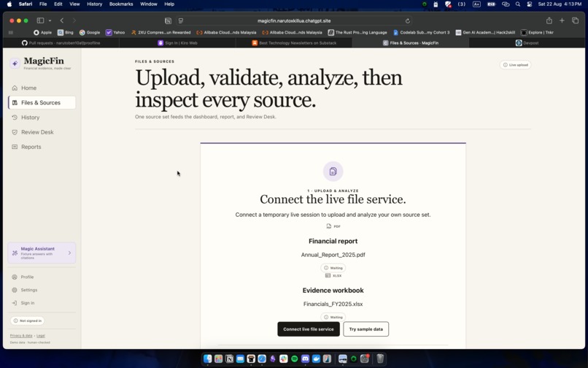Click Waiting status under Annual_Report_2025.pdf
The height and width of the screenshot is (368, 588).
[333, 268]
